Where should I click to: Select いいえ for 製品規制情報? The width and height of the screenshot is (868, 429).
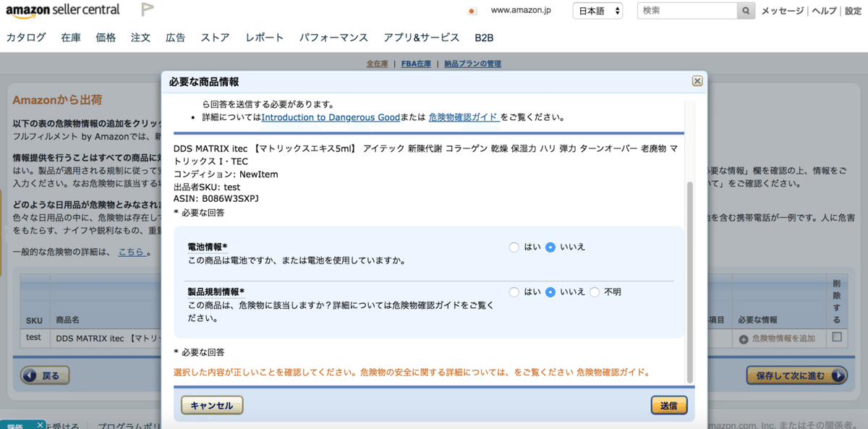(x=550, y=292)
